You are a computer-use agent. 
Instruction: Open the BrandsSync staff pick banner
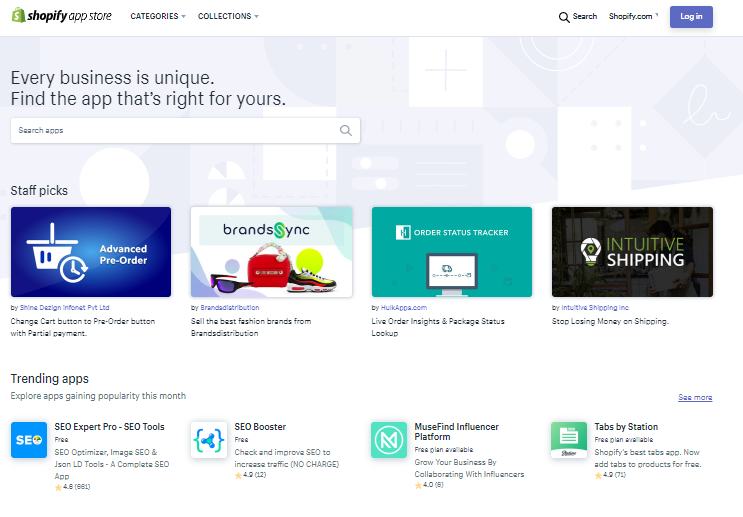coord(271,252)
